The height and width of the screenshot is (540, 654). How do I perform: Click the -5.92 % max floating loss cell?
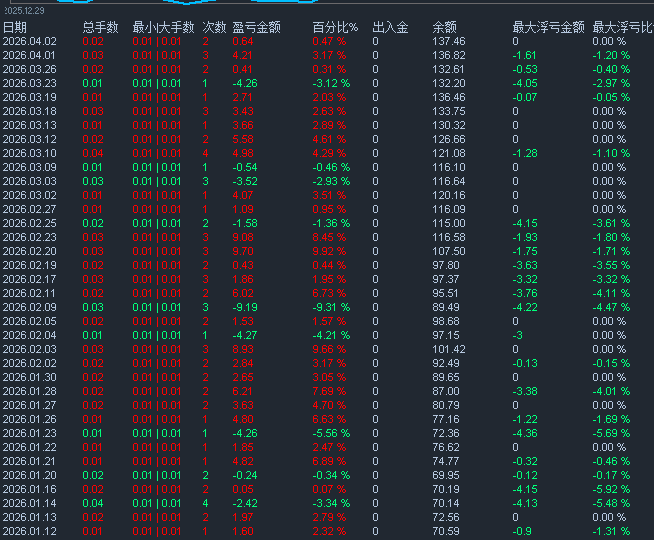(610, 489)
